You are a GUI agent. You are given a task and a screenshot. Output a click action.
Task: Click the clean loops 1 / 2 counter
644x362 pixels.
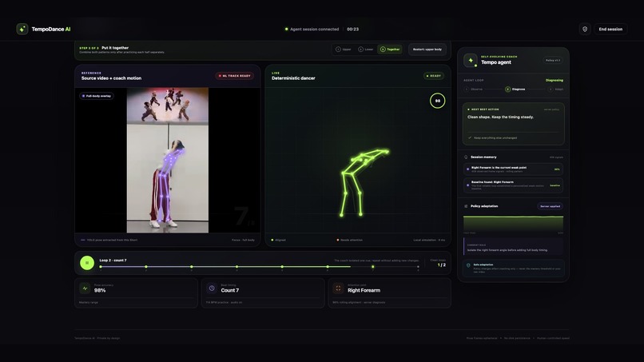(x=442, y=265)
